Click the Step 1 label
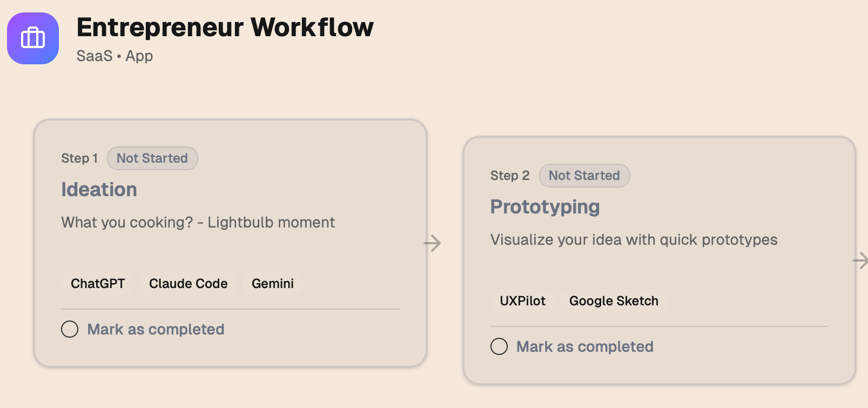Image resolution: width=868 pixels, height=408 pixels. click(79, 158)
